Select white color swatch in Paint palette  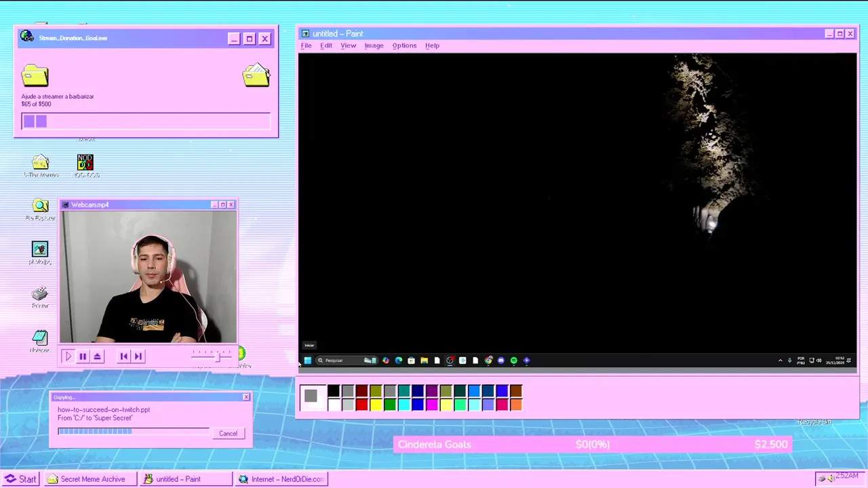334,405
